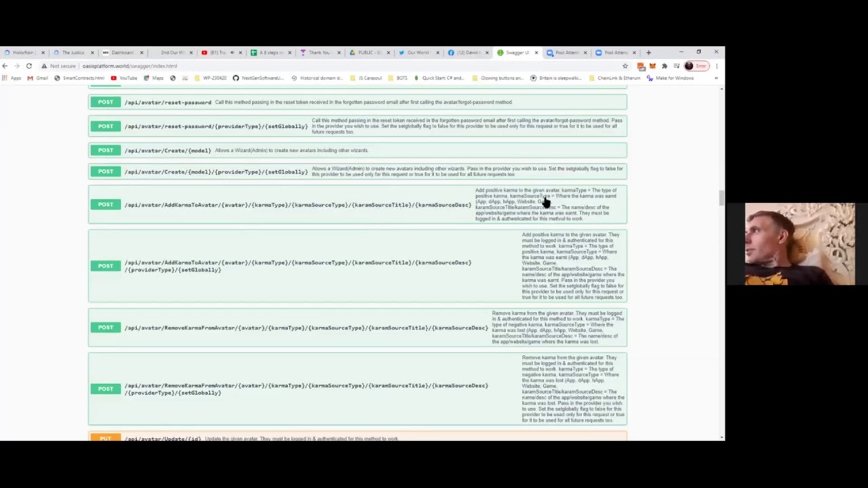
Task: Open the Maps bookmark
Action: pyautogui.click(x=154, y=78)
